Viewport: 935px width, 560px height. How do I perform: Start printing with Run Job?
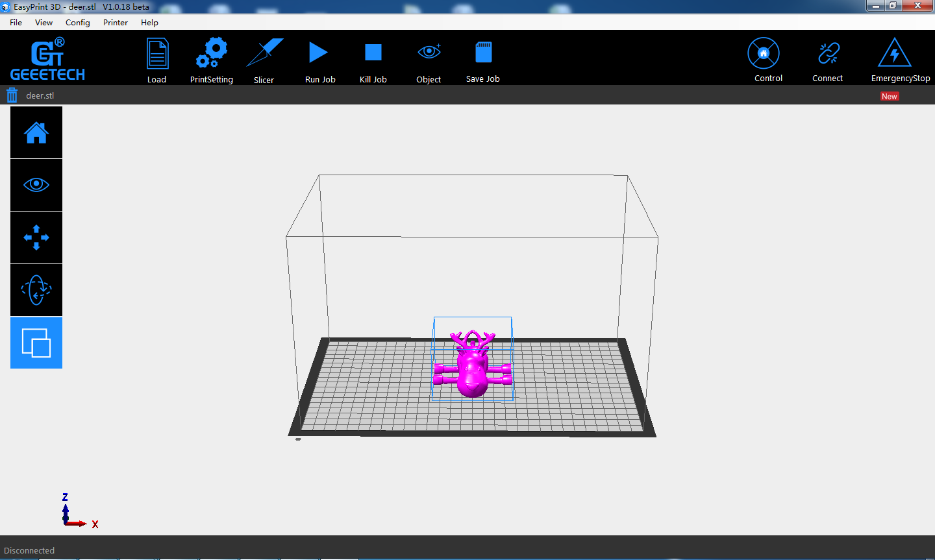tap(318, 53)
